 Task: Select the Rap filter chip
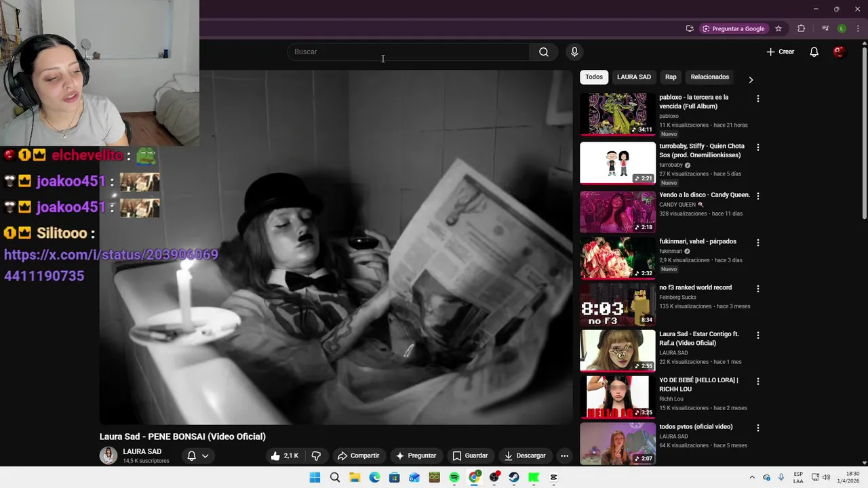pos(671,77)
